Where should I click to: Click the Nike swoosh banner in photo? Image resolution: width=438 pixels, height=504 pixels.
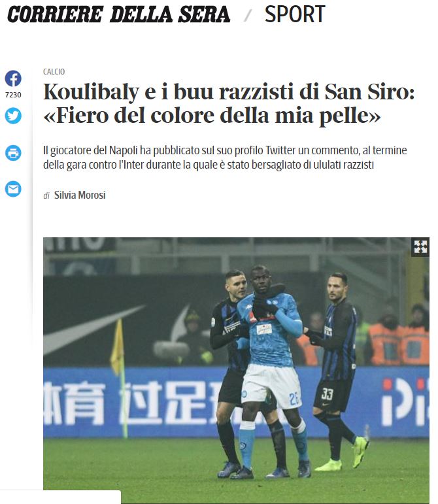[93, 329]
